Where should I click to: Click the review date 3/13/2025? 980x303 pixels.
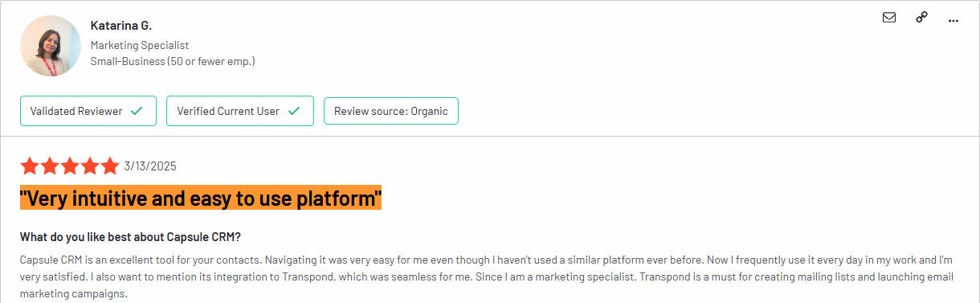(150, 166)
